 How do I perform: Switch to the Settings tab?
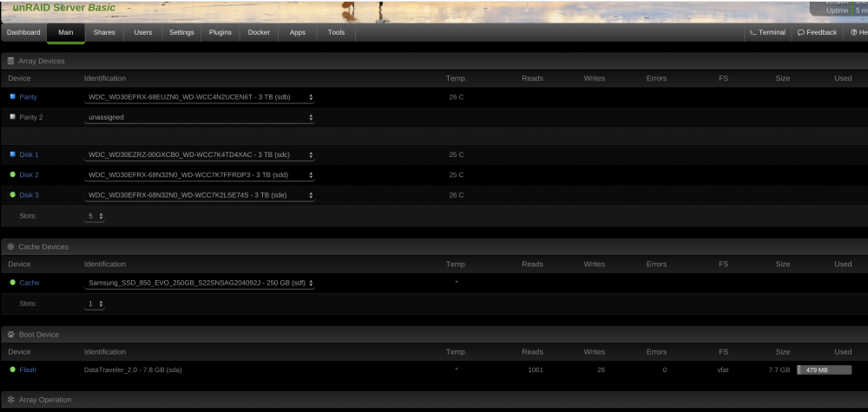[181, 33]
